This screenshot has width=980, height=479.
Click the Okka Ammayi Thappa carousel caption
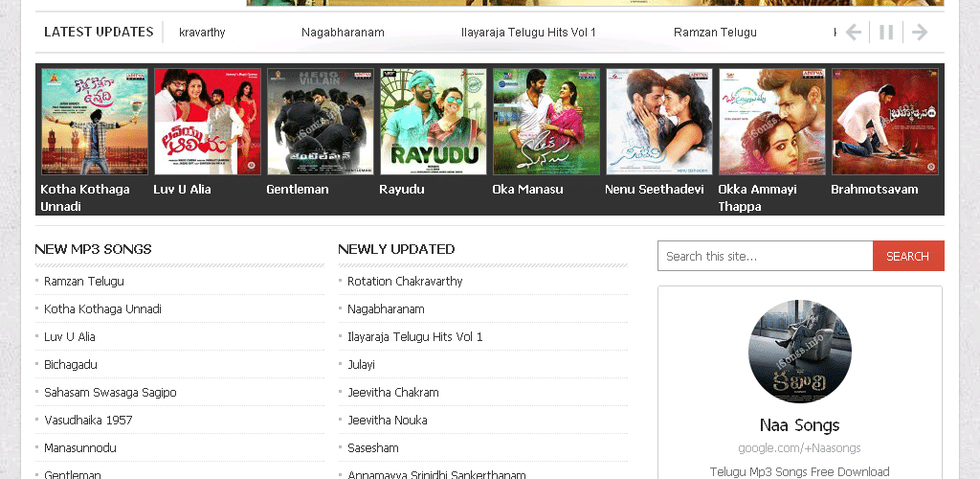tap(758, 197)
